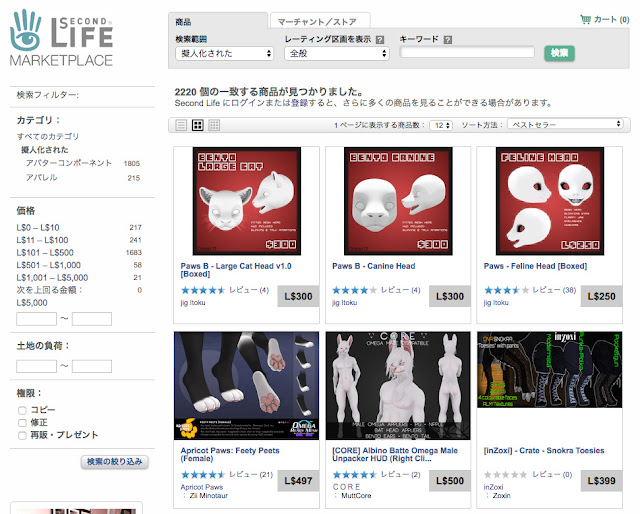Open Paws - Feline Head [Boxed] title link
This screenshot has width=640, height=514.
[536, 266]
